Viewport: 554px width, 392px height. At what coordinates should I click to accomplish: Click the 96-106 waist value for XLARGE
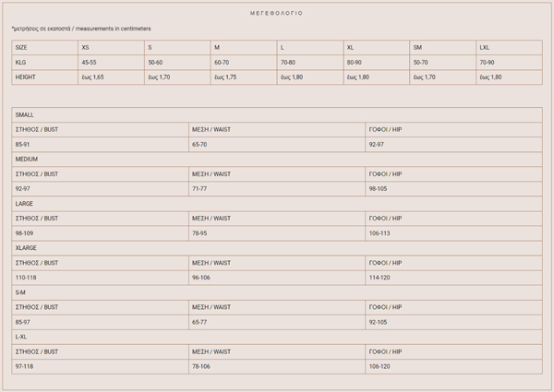(x=201, y=277)
